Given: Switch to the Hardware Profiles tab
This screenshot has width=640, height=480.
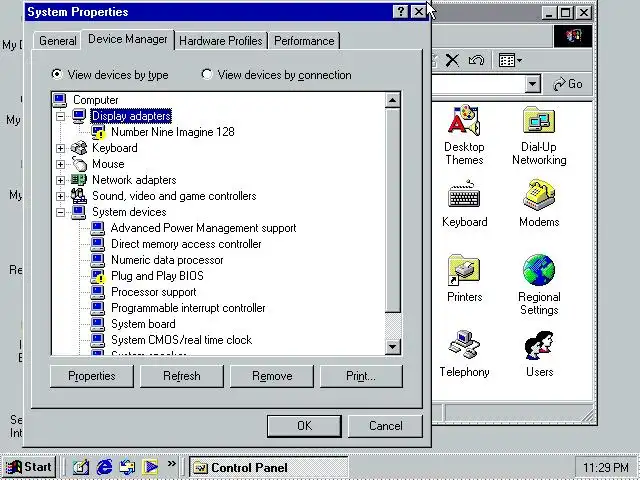Looking at the screenshot, I should click(221, 41).
